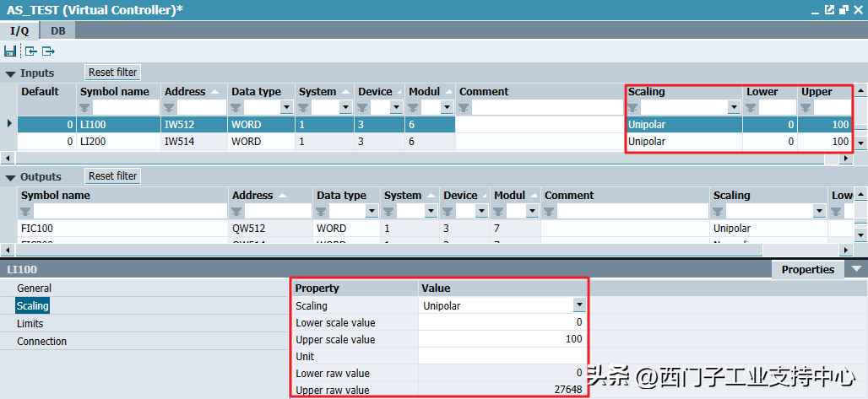Click the Import icon in the toolbar

pyautogui.click(x=30, y=51)
